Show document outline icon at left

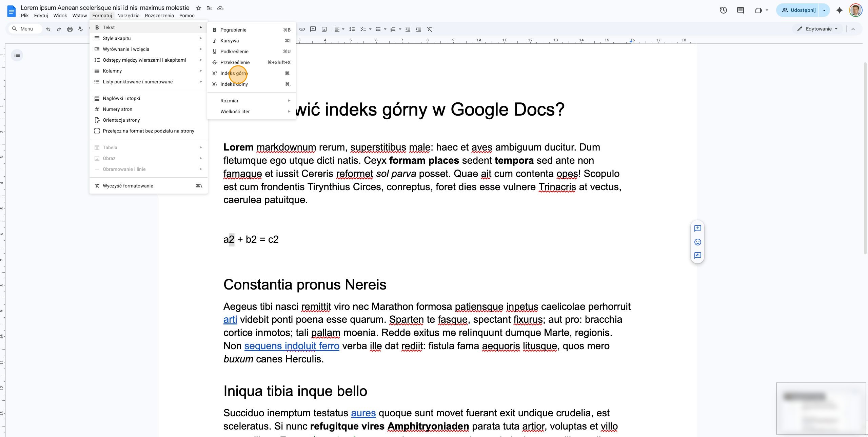pyautogui.click(x=17, y=55)
